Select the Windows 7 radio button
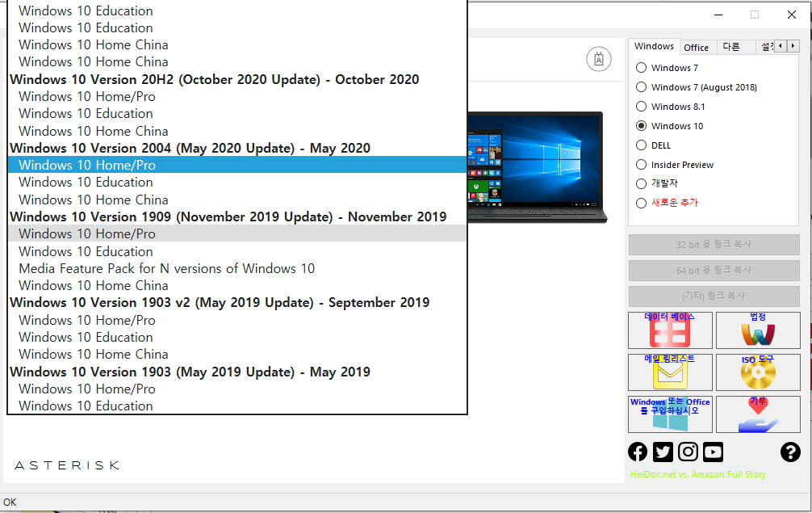812x513 pixels. click(641, 67)
